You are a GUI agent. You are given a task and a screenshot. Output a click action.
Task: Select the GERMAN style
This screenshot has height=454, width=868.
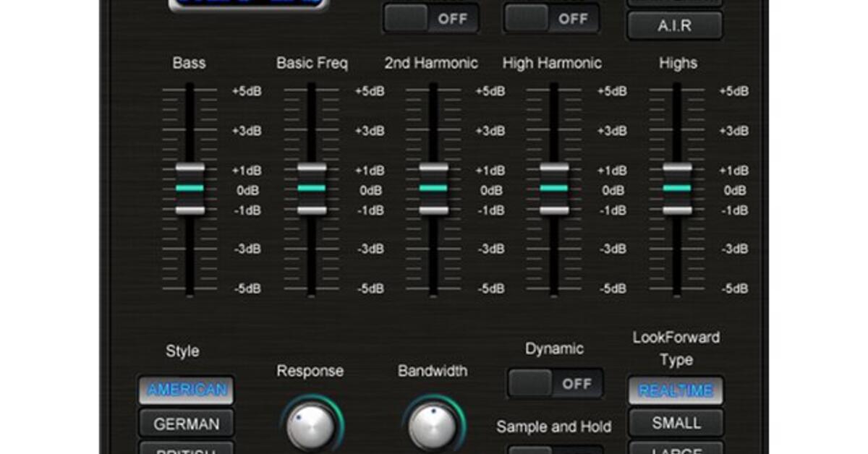click(186, 423)
